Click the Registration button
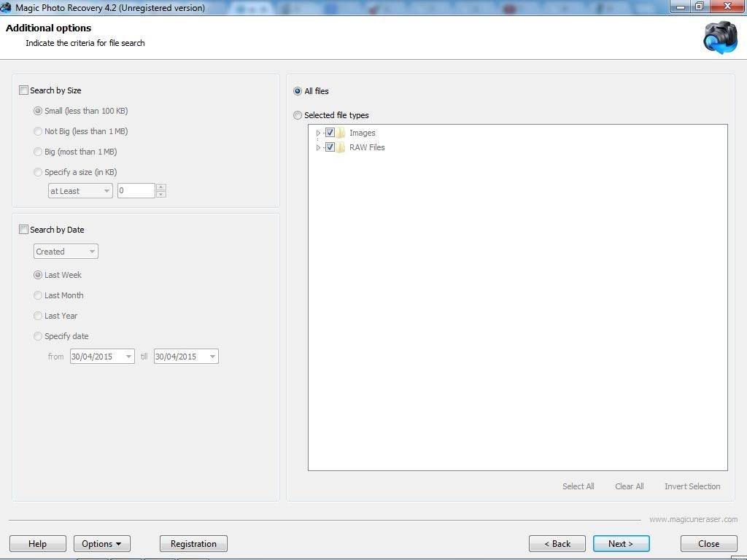Viewport: 747px width, 560px height. pos(193,544)
